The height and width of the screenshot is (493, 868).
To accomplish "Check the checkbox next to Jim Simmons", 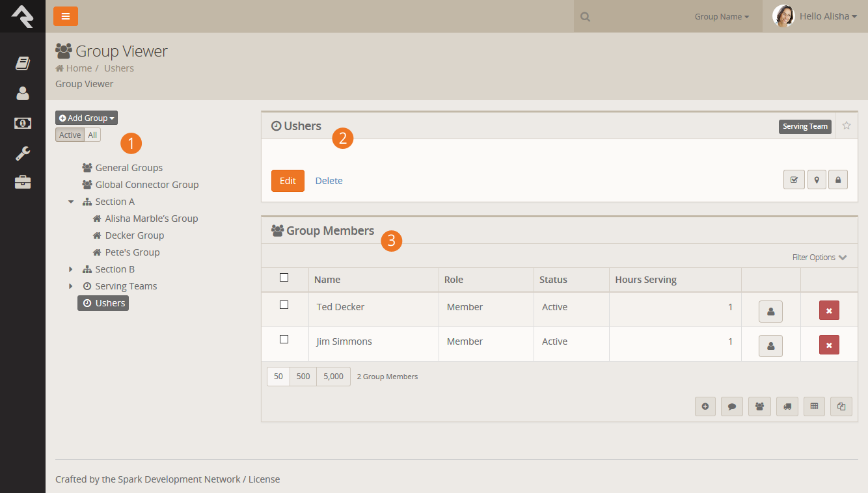I will tap(284, 339).
